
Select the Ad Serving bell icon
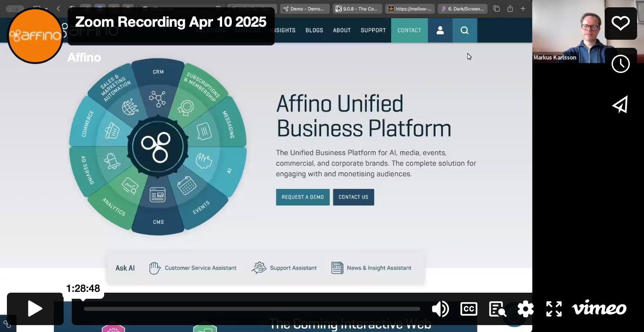click(x=112, y=161)
